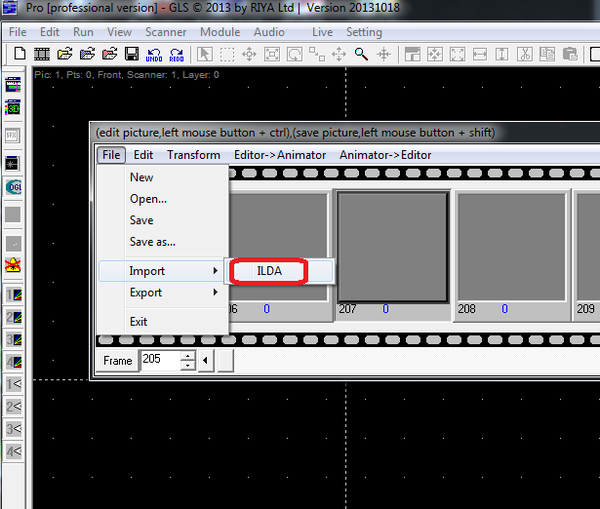Click the 4< sidebar icon
The height and width of the screenshot is (509, 600).
[x=14, y=452]
